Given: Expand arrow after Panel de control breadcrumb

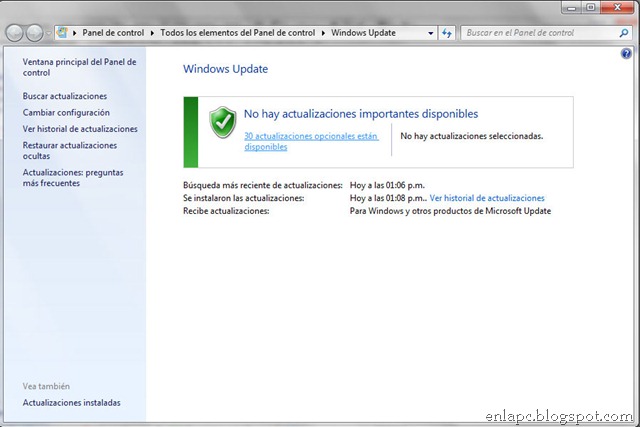Looking at the screenshot, I should click(x=152, y=33).
